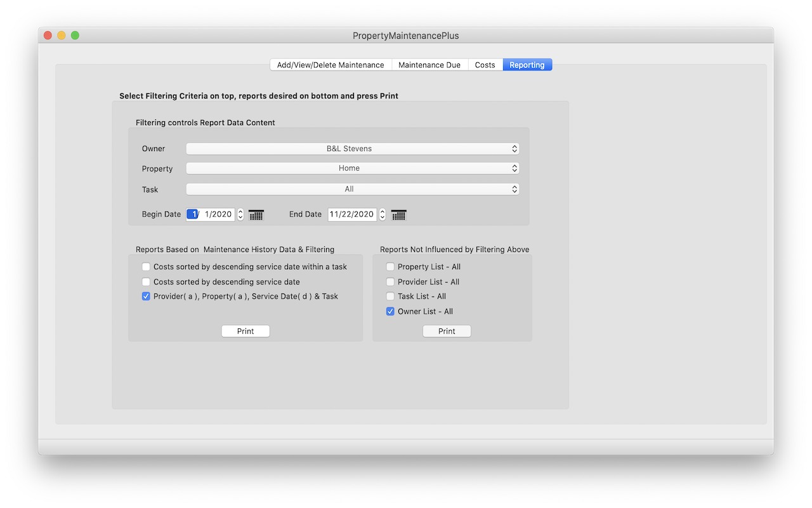The image size is (812, 508).
Task: Check Costs sorted by descending service date
Action: coord(147,281)
